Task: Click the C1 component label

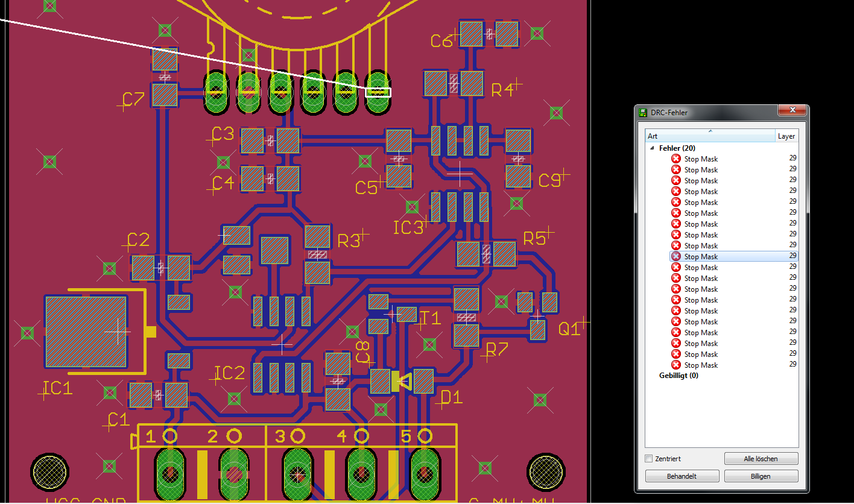Action: point(118,420)
